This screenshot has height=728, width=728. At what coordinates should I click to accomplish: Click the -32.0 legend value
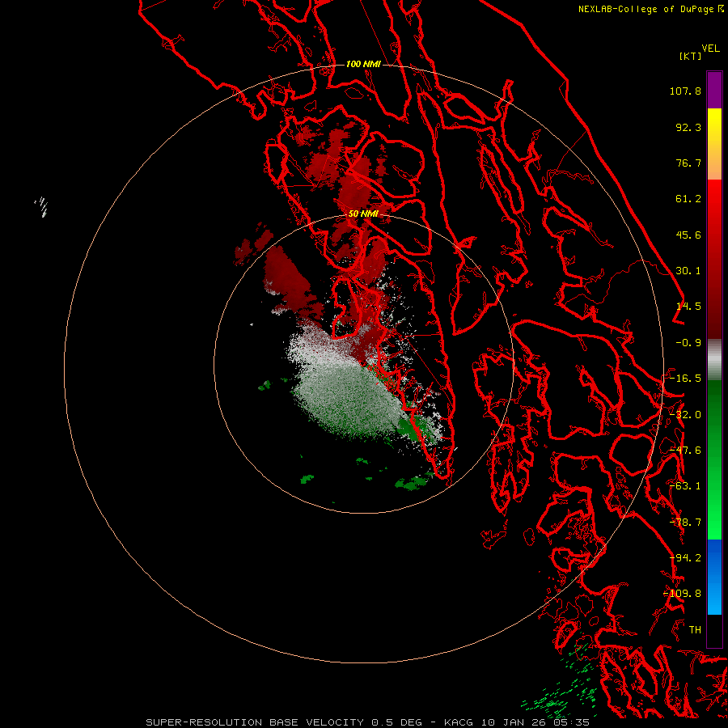(685, 415)
